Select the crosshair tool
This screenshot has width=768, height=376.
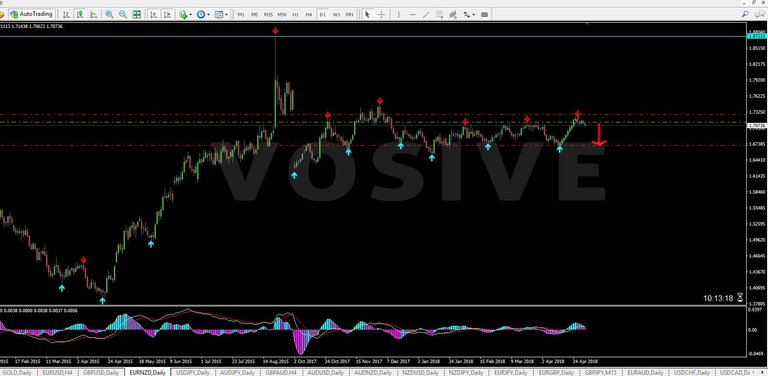381,15
